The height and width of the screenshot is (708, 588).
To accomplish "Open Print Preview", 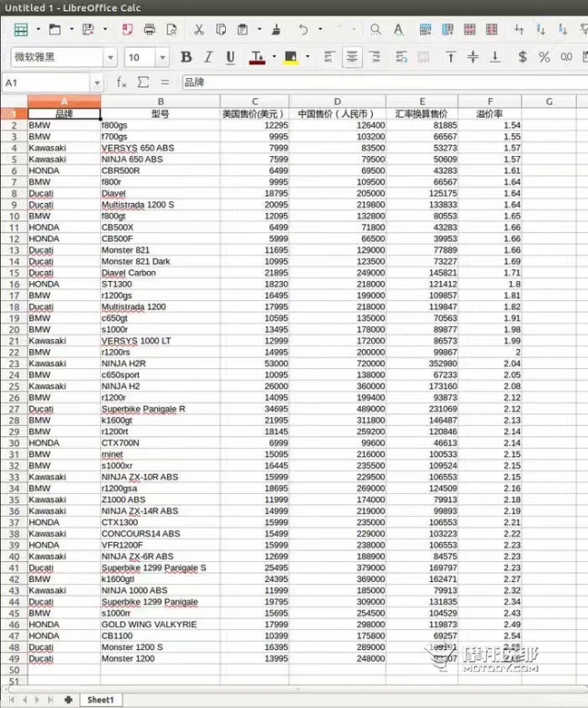I will click(172, 29).
